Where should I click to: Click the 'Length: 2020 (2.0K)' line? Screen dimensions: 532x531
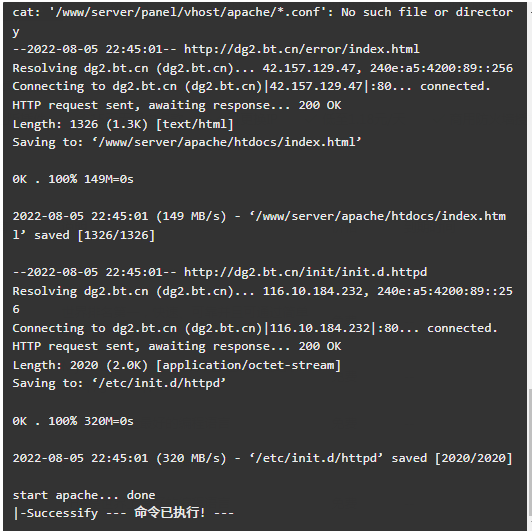tap(177, 365)
